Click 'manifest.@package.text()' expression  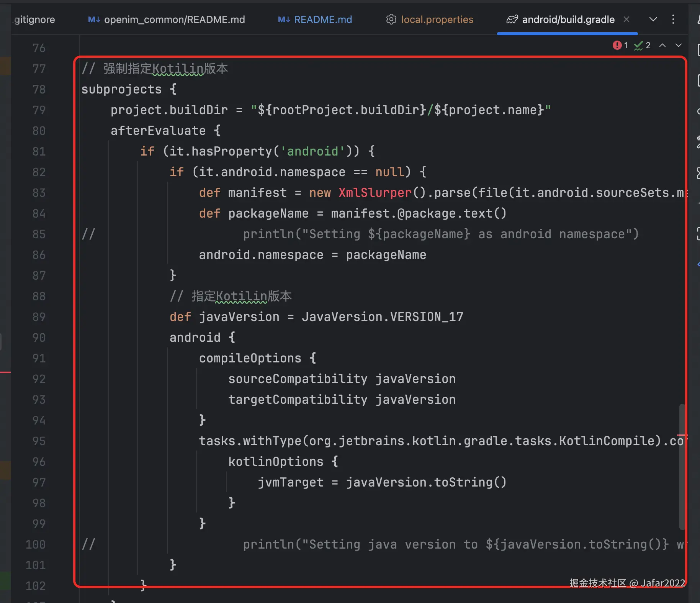[419, 213]
